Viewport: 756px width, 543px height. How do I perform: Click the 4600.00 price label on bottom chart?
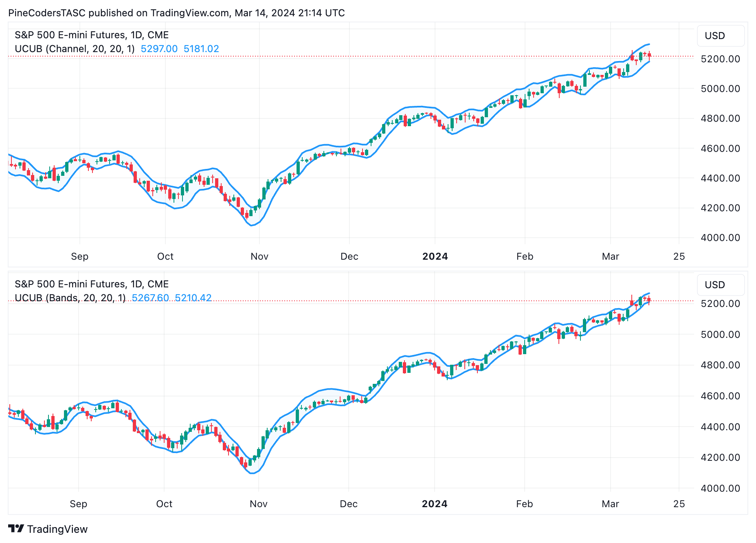[720, 396]
